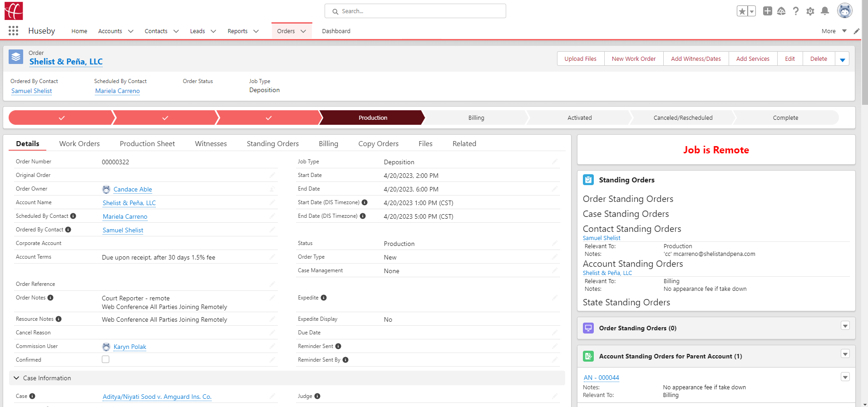Screen dimensions: 868x407
Task: Click the edit navigation pencil icon
Action: (x=857, y=31)
